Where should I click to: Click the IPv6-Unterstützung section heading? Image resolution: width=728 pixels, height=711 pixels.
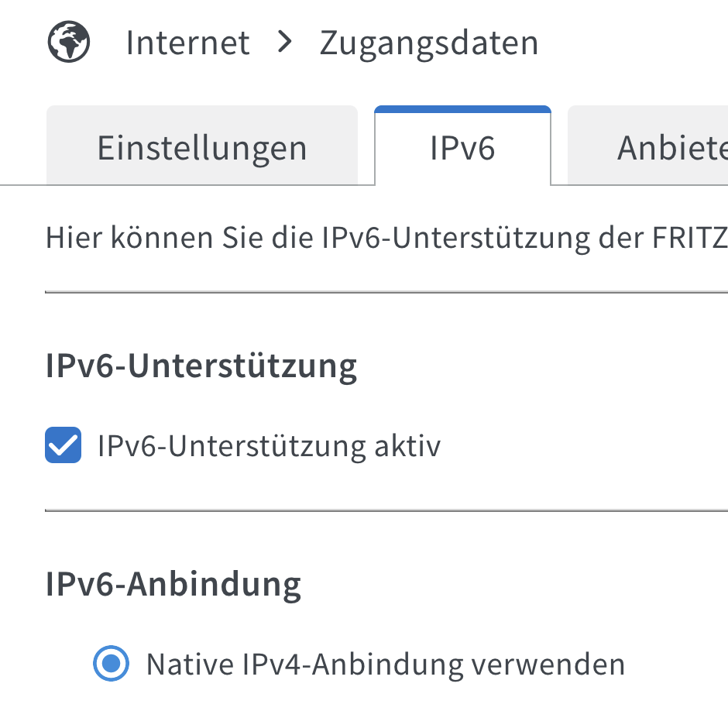201,366
